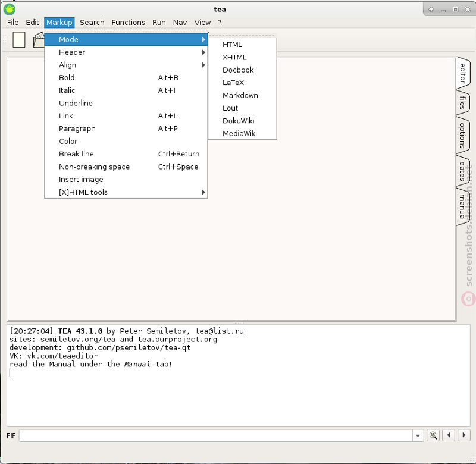Expand the Mode submenu entry
The image size is (476, 464).
click(x=126, y=39)
